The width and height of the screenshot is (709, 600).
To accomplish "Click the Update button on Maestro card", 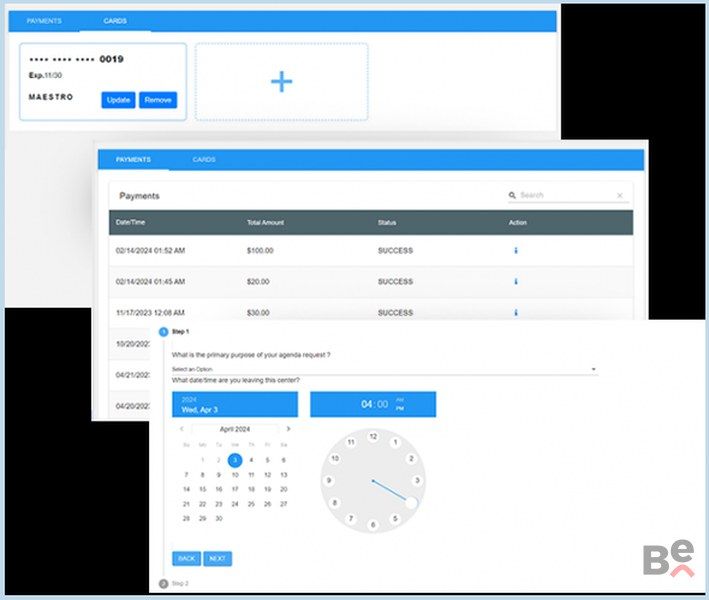I will (x=118, y=100).
